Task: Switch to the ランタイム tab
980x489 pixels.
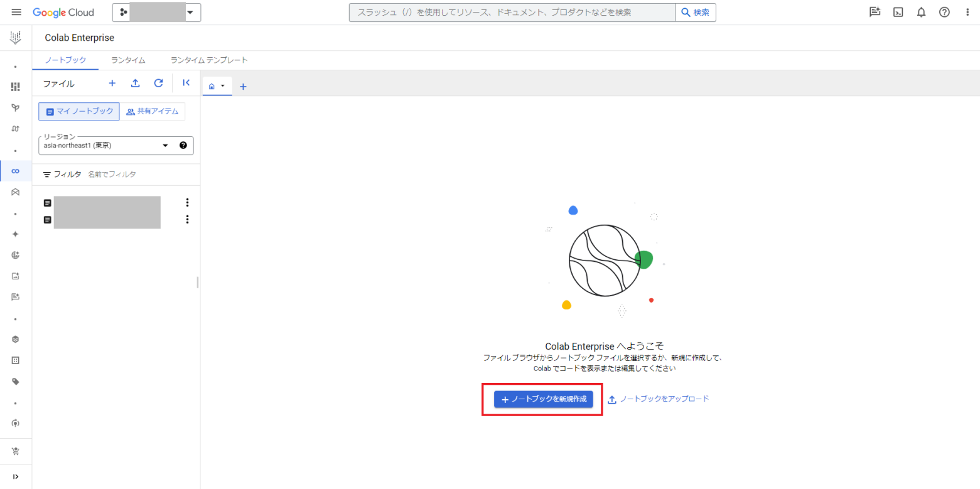Action: [129, 60]
